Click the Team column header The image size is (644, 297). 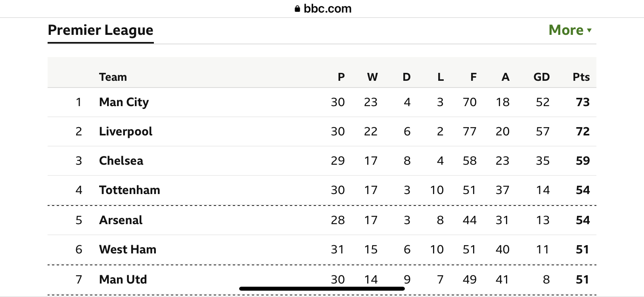[x=113, y=77]
